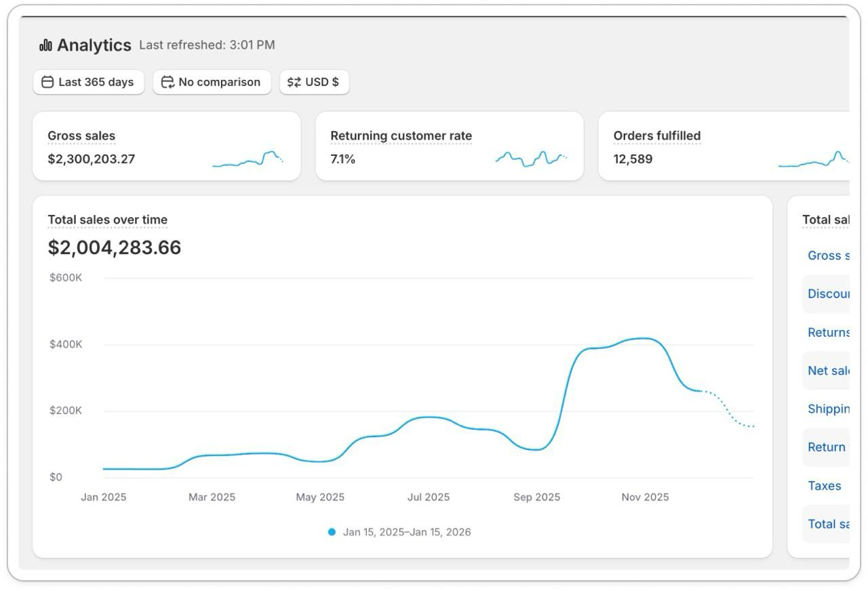This screenshot has width=868, height=591.
Task: Open the Orders fulfilled card title
Action: click(656, 136)
